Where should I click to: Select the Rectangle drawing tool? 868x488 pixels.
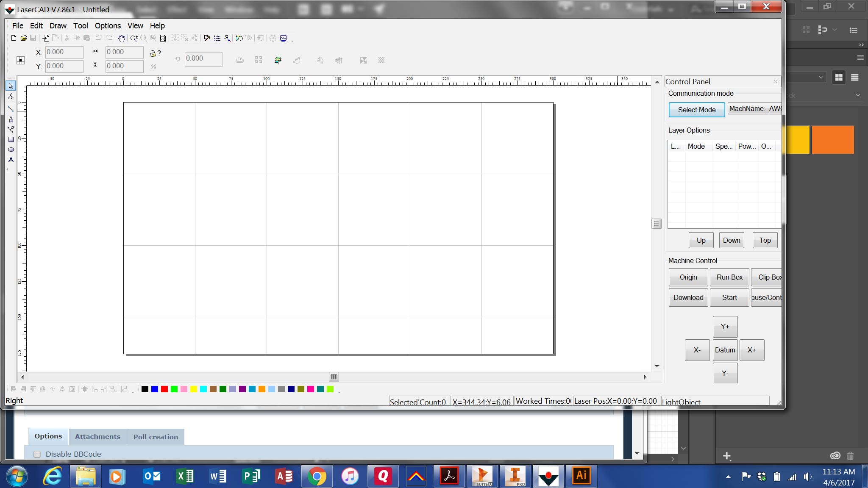[x=11, y=139]
